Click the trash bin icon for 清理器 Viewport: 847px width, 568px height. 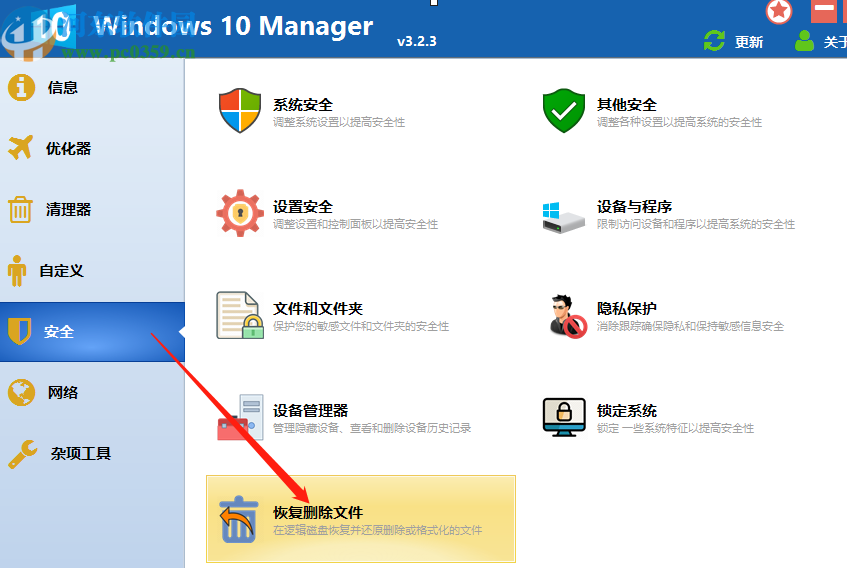(x=21, y=209)
